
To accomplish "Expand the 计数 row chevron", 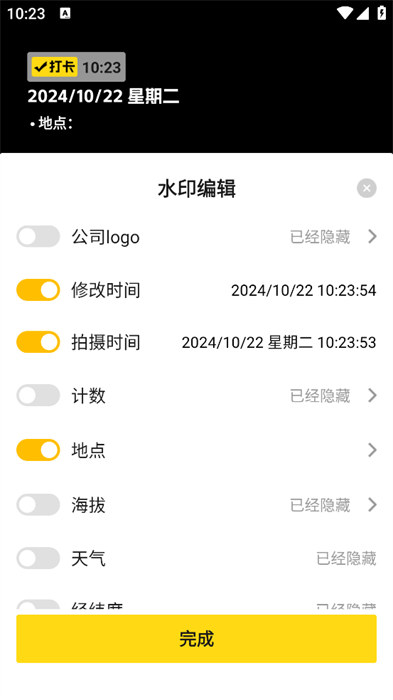I will [372, 396].
